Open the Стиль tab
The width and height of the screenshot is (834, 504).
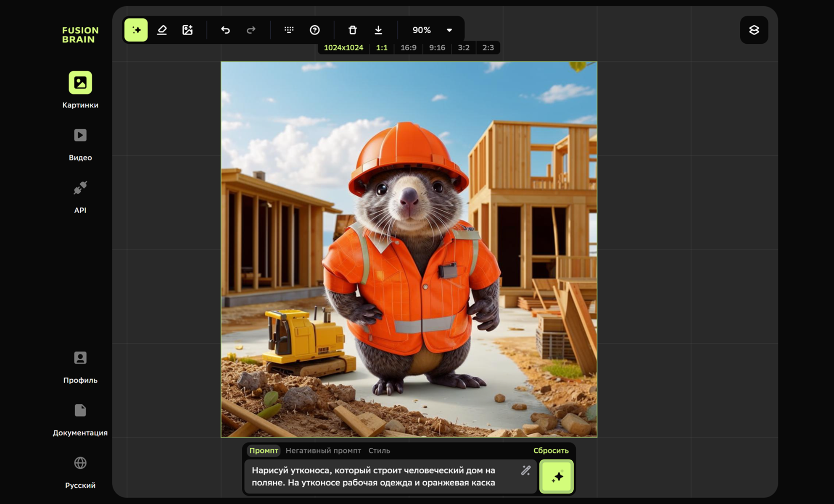(379, 450)
